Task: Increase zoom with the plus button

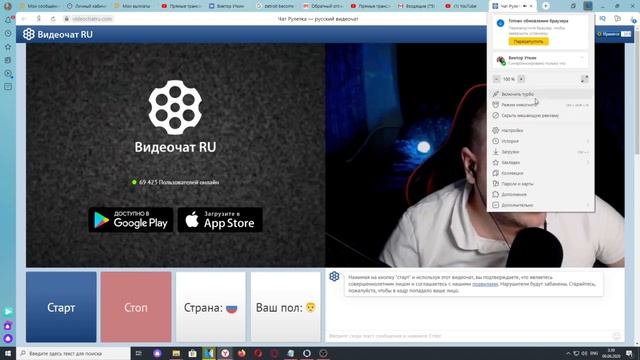Action: pyautogui.click(x=521, y=79)
